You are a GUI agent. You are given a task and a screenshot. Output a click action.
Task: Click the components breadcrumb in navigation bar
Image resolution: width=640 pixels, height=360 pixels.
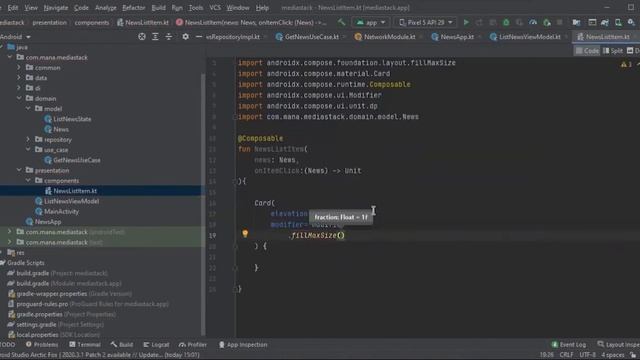92,22
